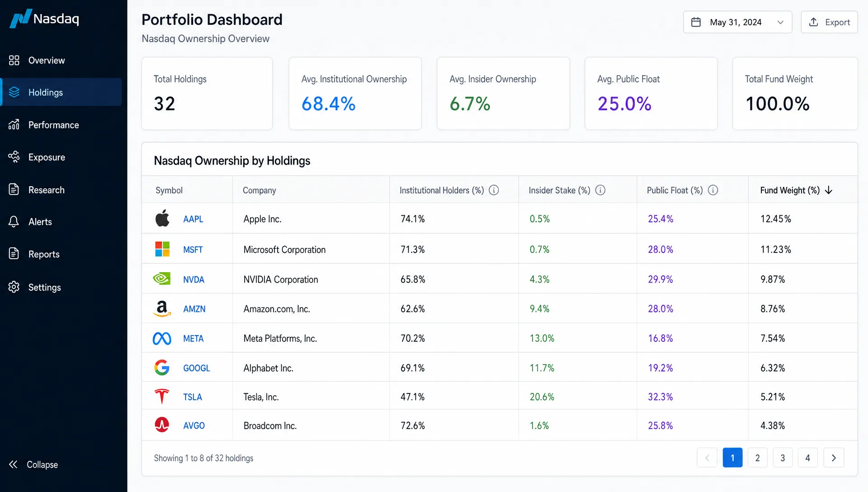Click 'Broadcom Inc.' company name
This screenshot has height=492, width=868.
pyautogui.click(x=270, y=426)
